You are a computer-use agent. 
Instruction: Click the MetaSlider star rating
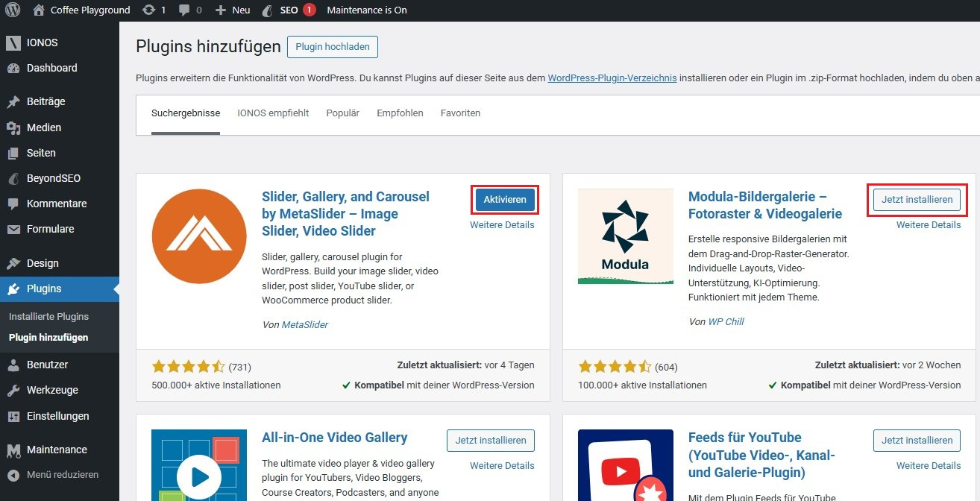tap(188, 366)
